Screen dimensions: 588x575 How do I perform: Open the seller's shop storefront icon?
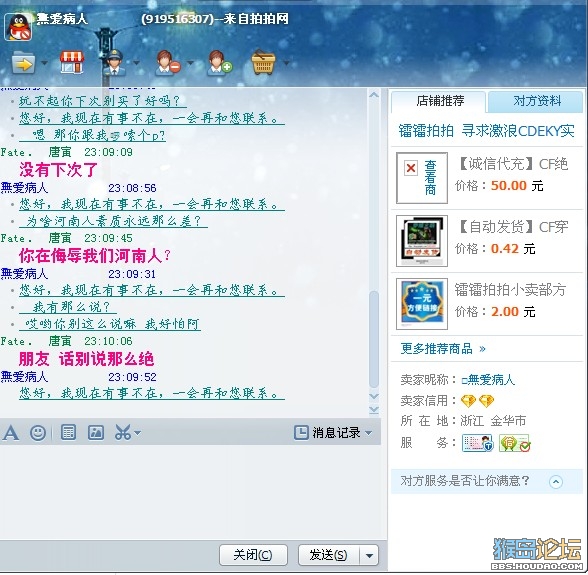coord(72,62)
